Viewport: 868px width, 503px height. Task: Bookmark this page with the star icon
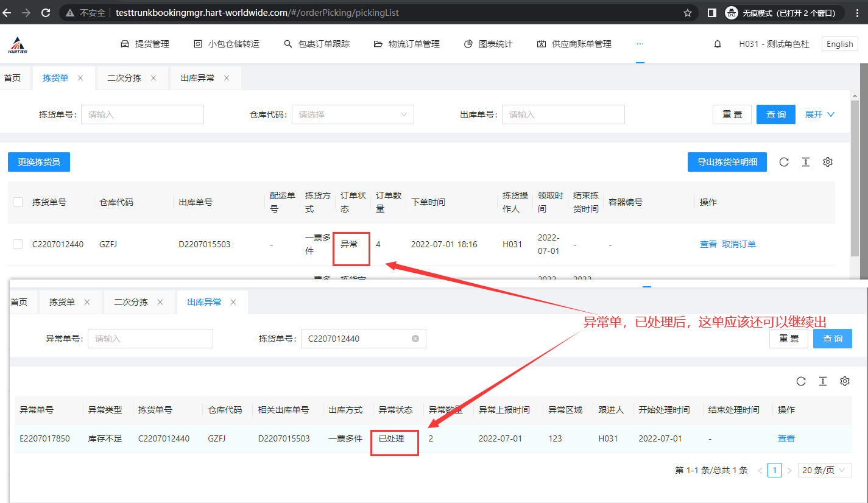(x=688, y=12)
